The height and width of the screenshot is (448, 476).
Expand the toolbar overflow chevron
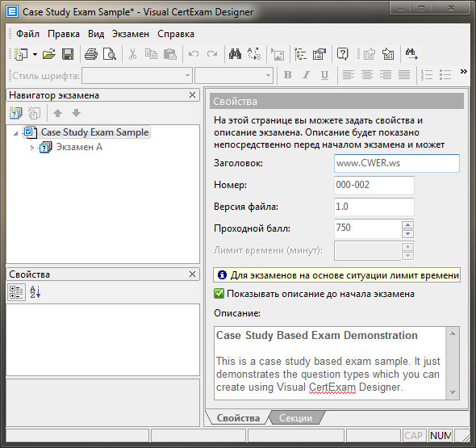(x=464, y=71)
